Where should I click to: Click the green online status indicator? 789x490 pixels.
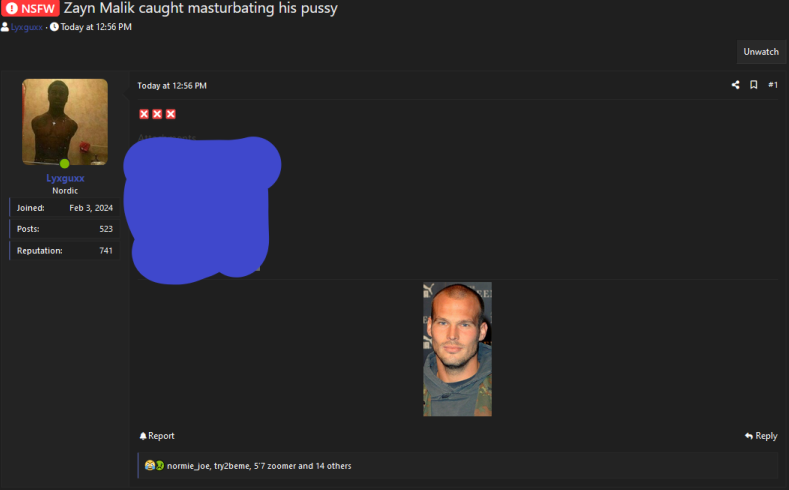(64, 164)
